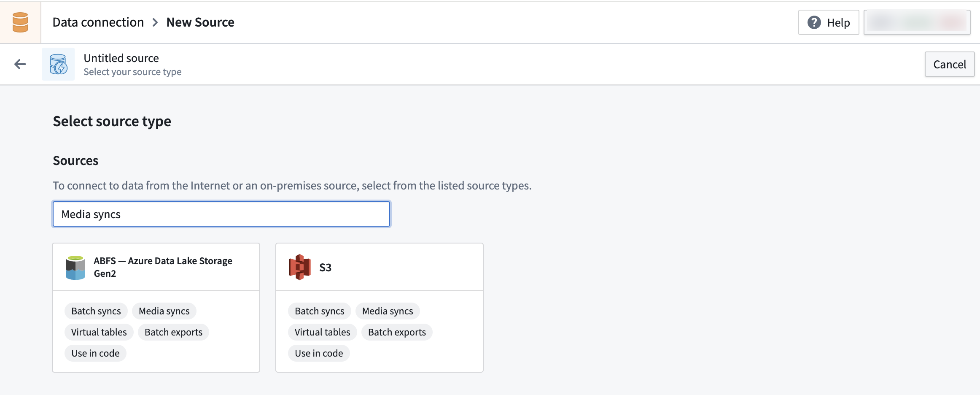Viewport: 980px width, 395px height.
Task: Click the Cancel button
Action: point(949,64)
